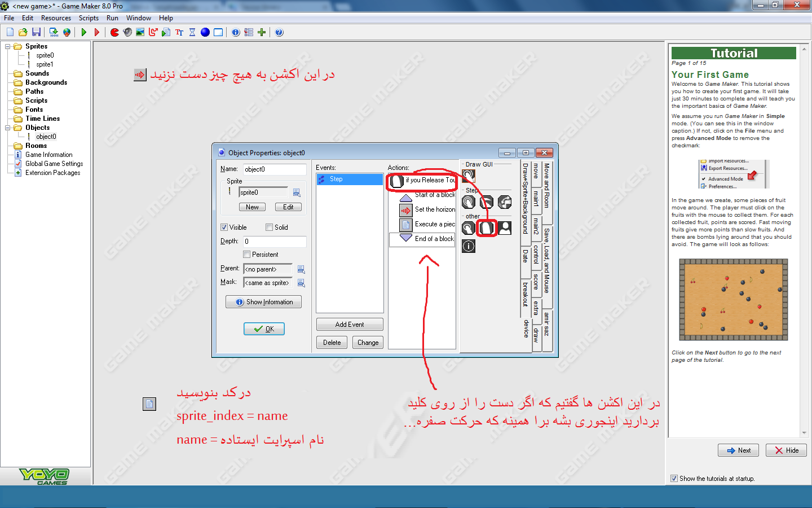Open extension packages green plus icon
The height and width of the screenshot is (508, 812).
click(x=262, y=32)
